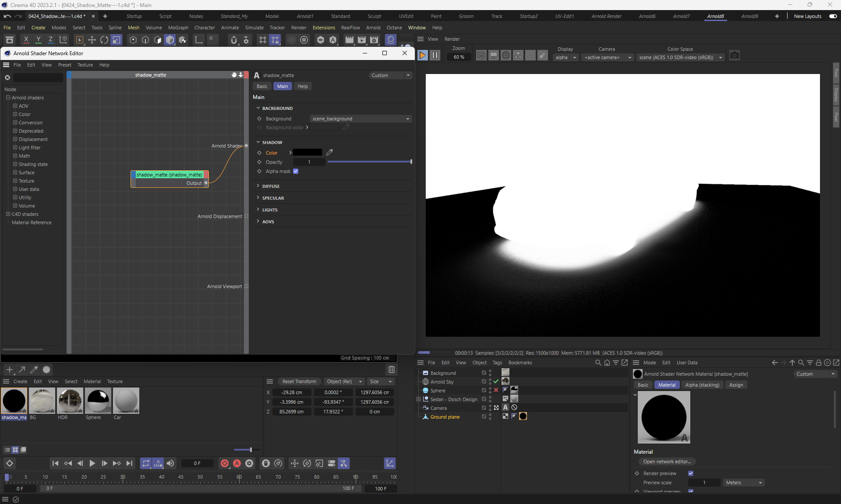Open the scene_background dropdown

(x=360, y=119)
